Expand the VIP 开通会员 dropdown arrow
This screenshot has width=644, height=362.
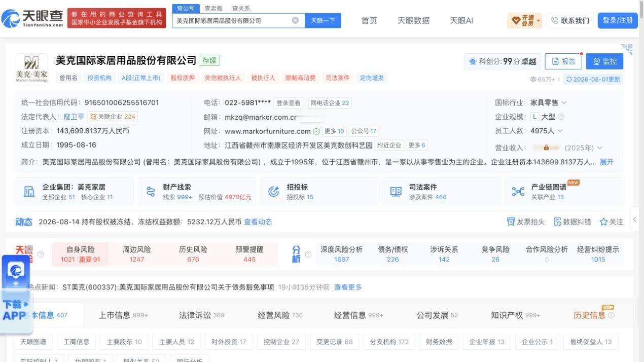pyautogui.click(x=538, y=21)
